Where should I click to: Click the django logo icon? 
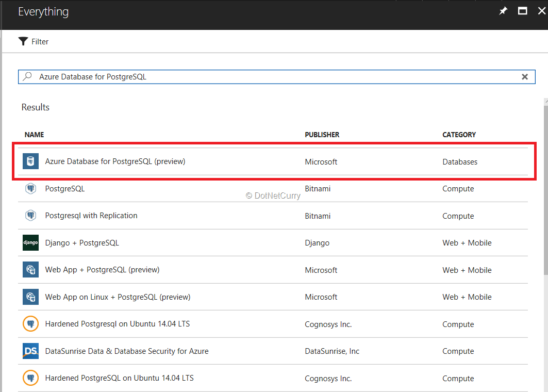(x=31, y=243)
